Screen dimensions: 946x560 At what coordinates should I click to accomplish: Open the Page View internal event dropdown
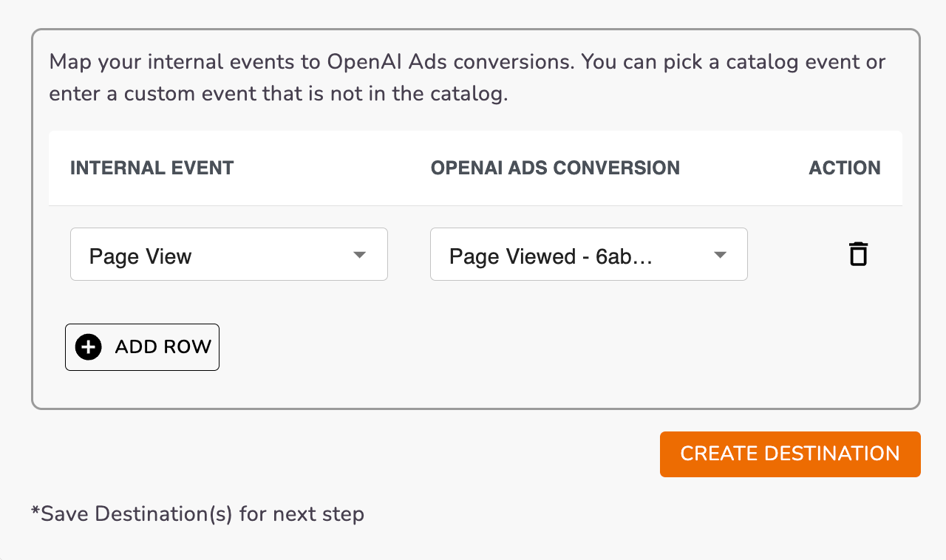pos(229,254)
